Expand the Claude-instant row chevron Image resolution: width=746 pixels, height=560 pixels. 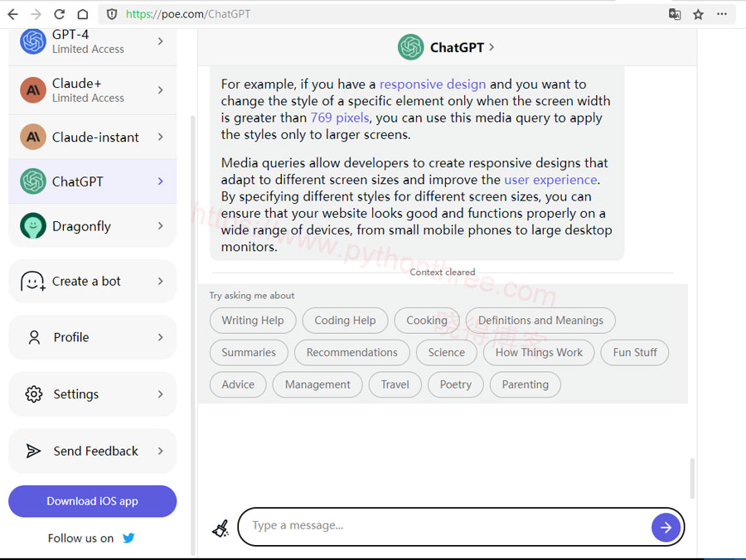[160, 137]
